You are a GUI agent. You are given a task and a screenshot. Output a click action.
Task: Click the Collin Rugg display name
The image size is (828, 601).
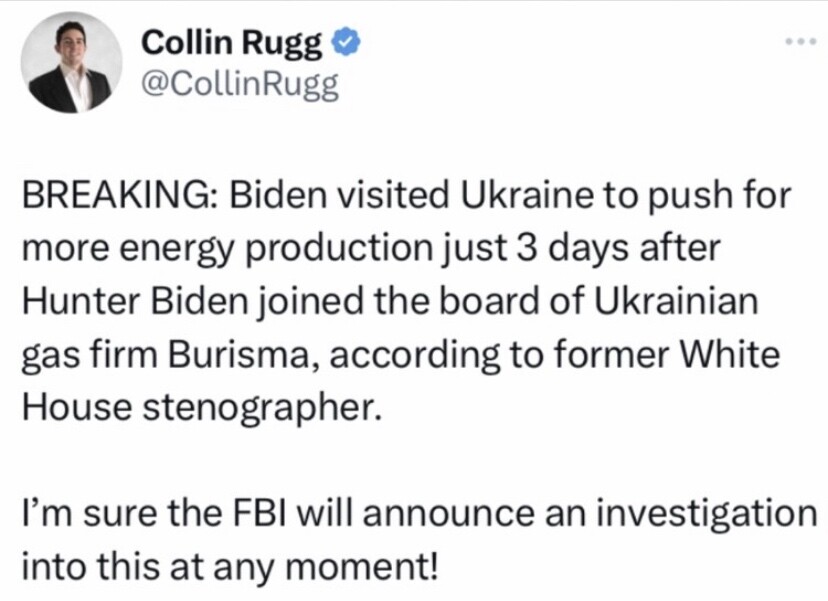click(231, 43)
